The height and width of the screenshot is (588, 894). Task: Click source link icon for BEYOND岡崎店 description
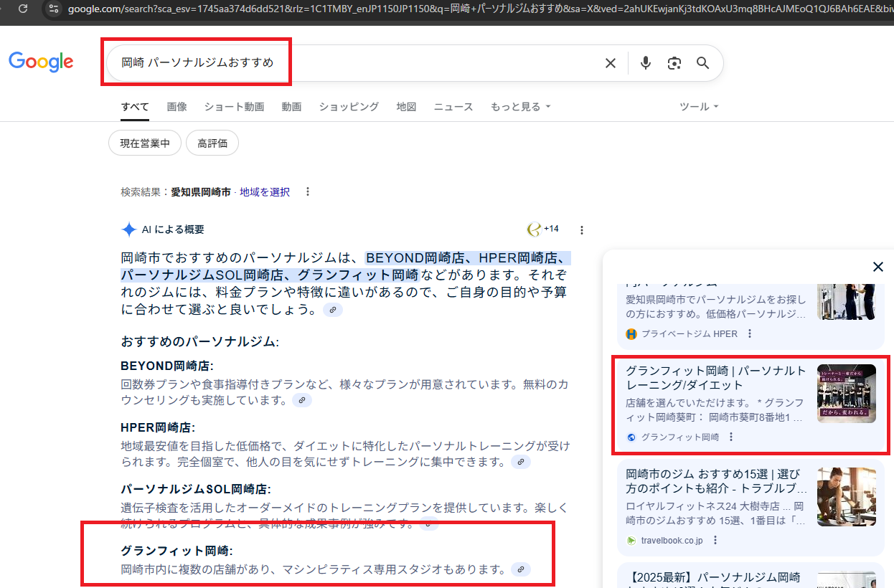[x=303, y=400]
